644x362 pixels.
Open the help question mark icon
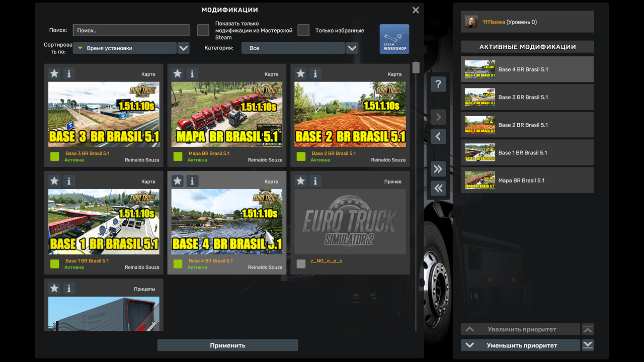438,84
